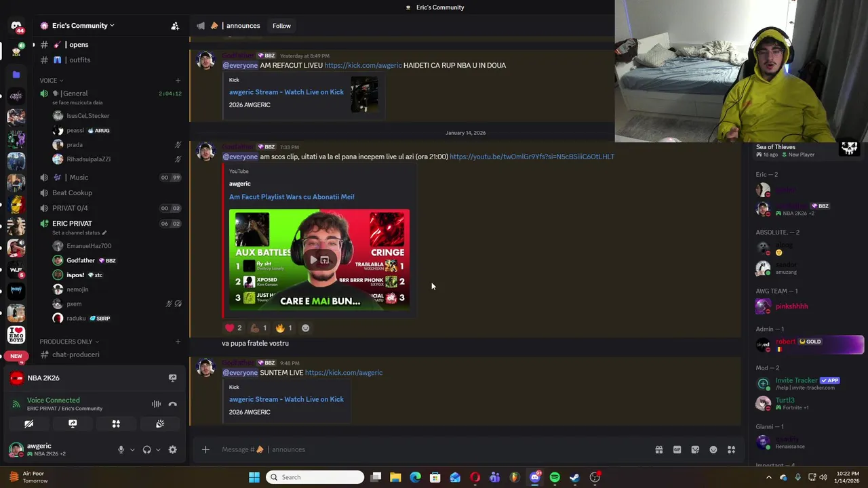Mute the microphone
868x488 pixels.
click(x=121, y=449)
